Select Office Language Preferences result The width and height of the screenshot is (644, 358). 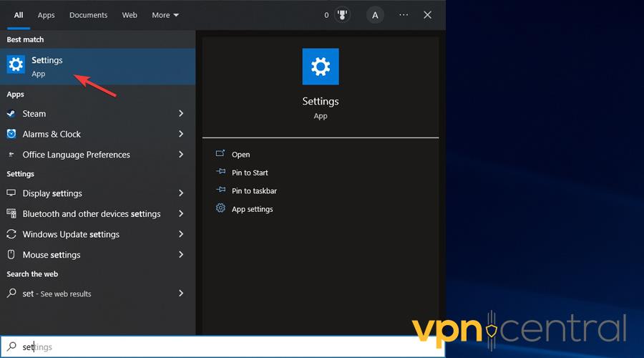pos(97,155)
